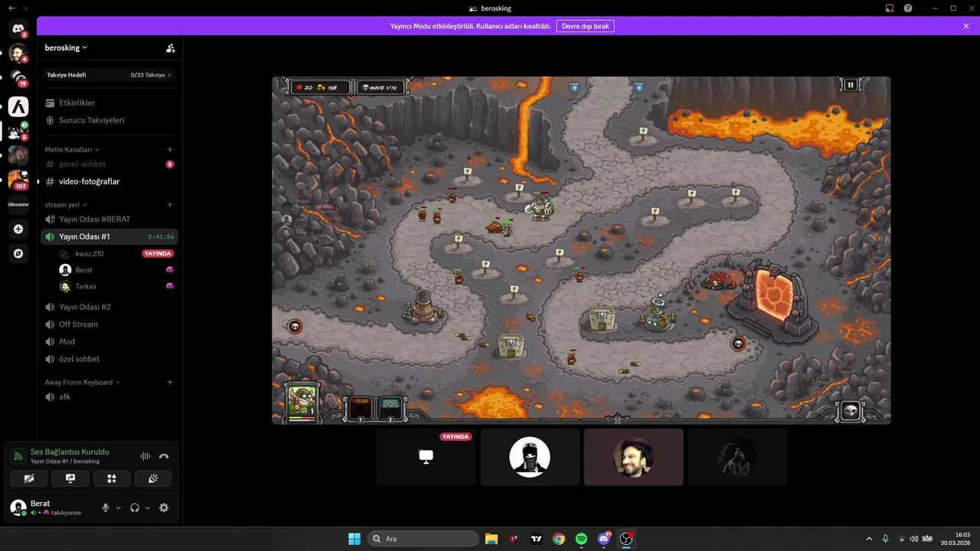Open Spotify from taskbar

[x=581, y=539]
